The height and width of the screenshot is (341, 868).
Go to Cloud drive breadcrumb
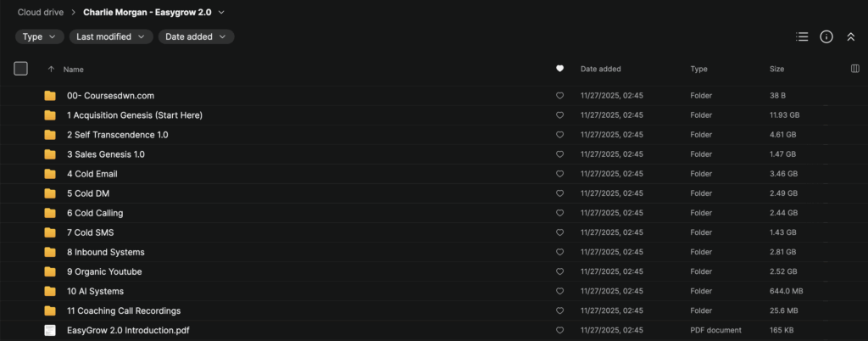pos(41,13)
